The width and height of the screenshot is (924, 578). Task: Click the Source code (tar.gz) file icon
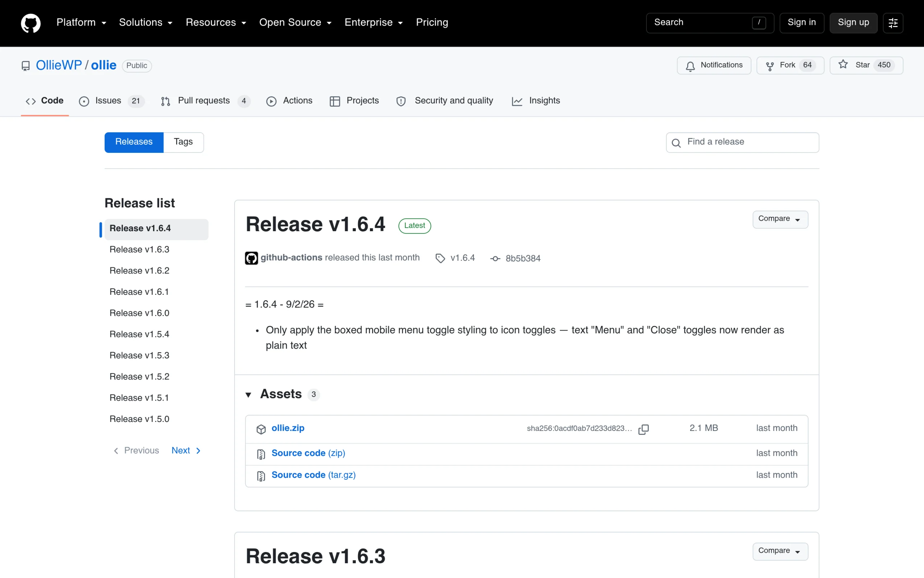261,475
